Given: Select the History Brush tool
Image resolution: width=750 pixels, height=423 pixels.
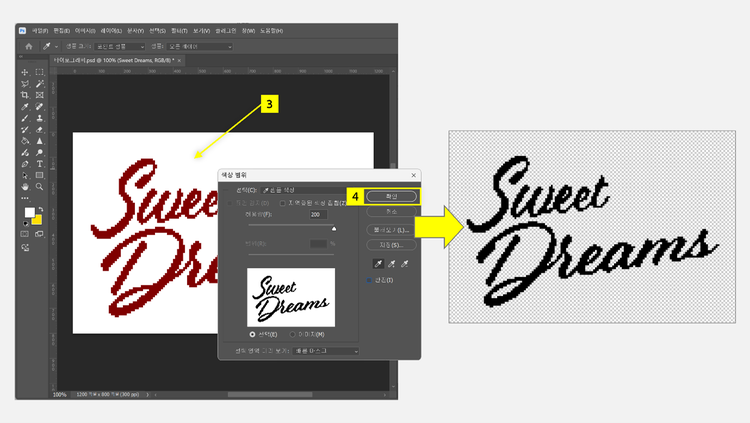Looking at the screenshot, I should tap(25, 130).
